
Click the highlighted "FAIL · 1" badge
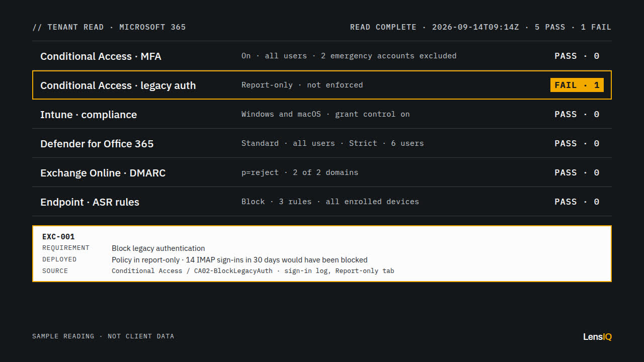tap(577, 85)
